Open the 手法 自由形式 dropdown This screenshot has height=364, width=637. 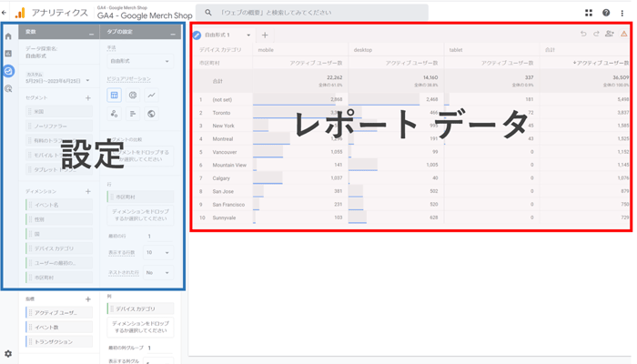click(140, 61)
